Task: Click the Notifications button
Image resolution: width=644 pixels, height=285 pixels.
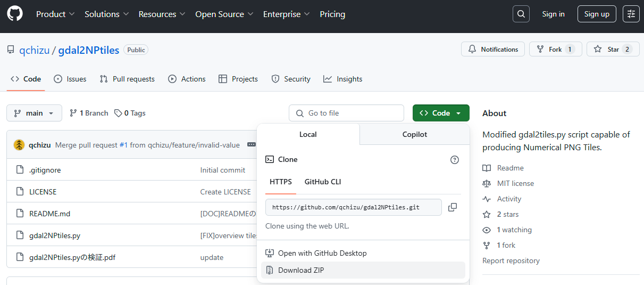Action: [x=493, y=49]
